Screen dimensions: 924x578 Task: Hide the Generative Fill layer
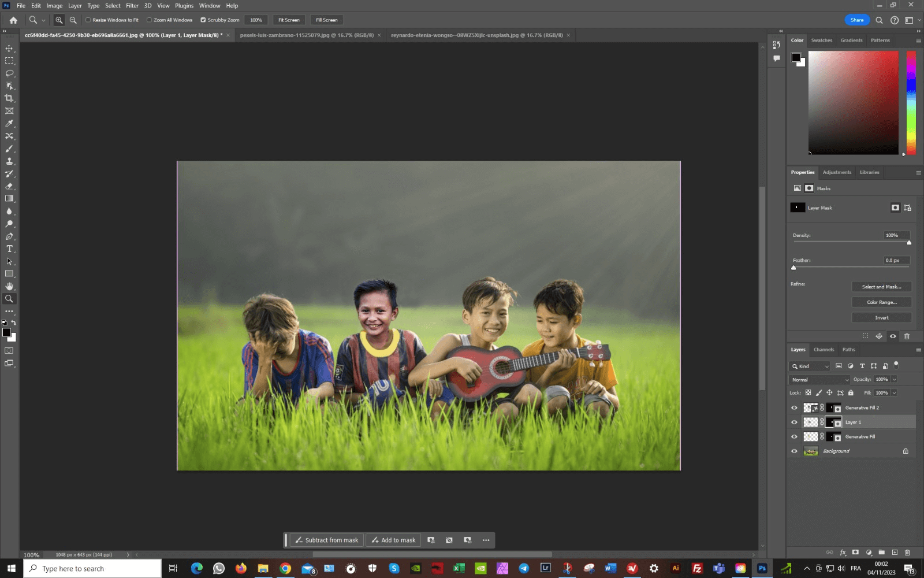tap(794, 437)
